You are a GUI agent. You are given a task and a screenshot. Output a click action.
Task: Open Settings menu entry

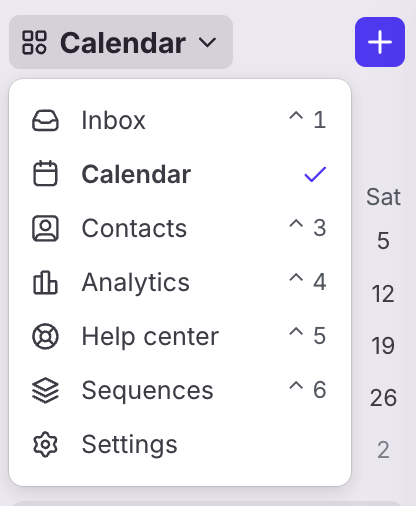point(180,444)
